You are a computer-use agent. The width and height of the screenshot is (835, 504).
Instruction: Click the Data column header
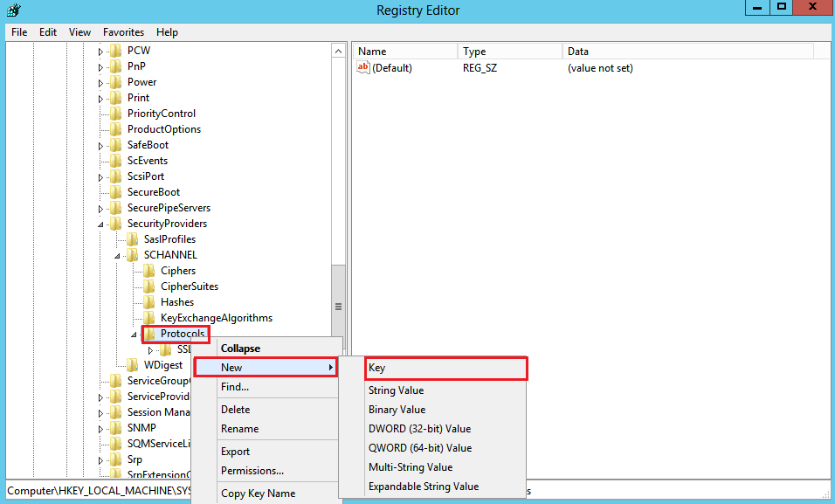click(577, 52)
